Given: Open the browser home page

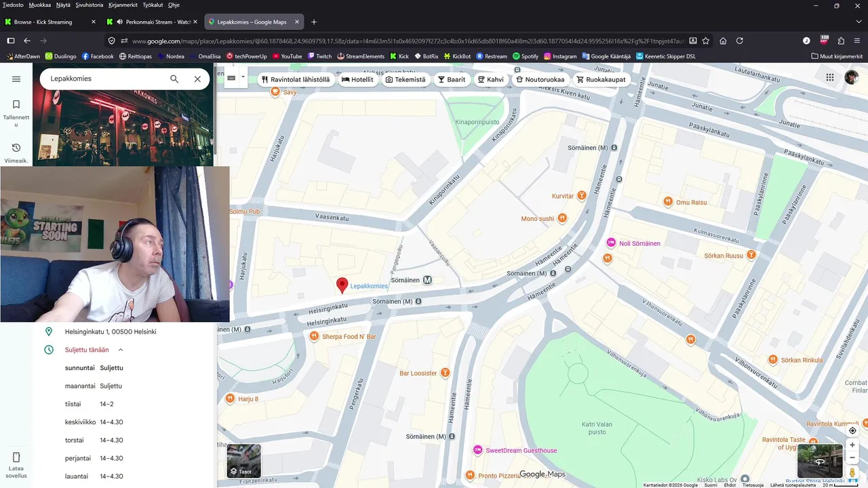Looking at the screenshot, I should (x=723, y=41).
